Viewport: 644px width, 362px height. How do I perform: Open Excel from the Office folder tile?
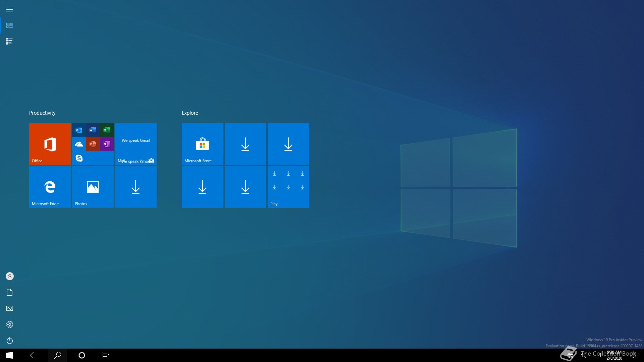pyautogui.click(x=107, y=130)
